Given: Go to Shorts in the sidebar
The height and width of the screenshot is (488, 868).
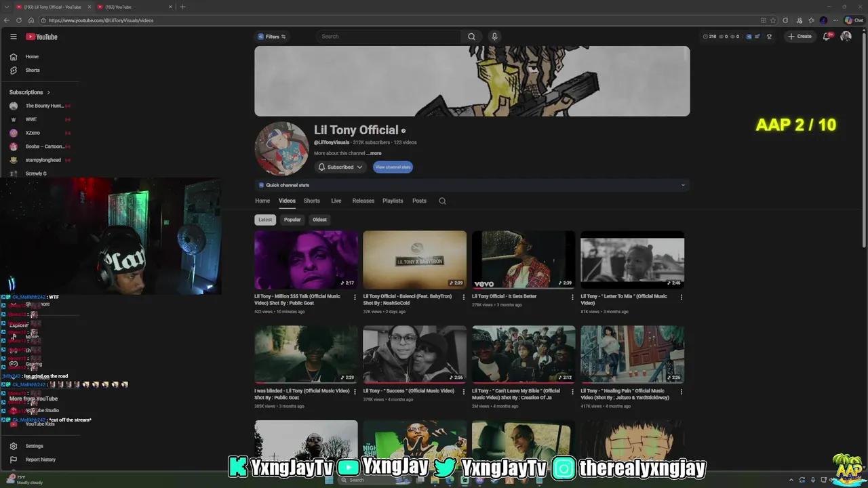Looking at the screenshot, I should click(x=32, y=70).
